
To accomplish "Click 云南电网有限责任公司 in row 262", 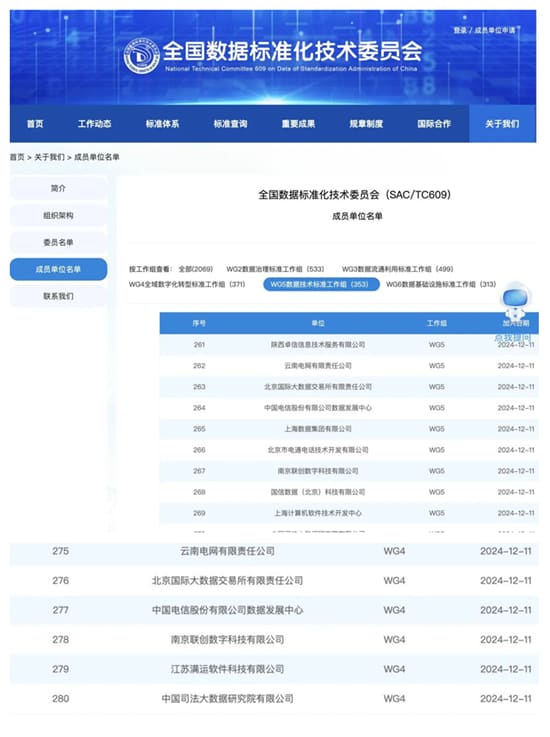I will pyautogui.click(x=318, y=366).
